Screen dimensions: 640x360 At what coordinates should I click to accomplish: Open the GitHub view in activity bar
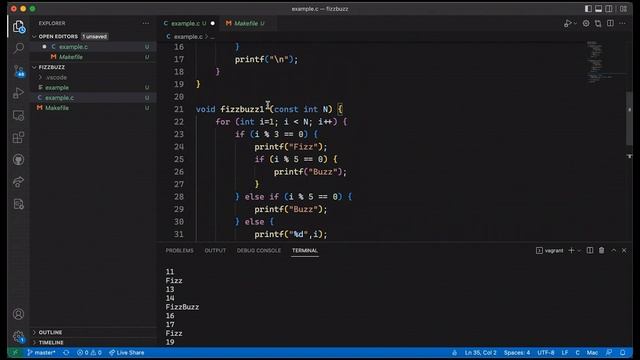point(18,160)
